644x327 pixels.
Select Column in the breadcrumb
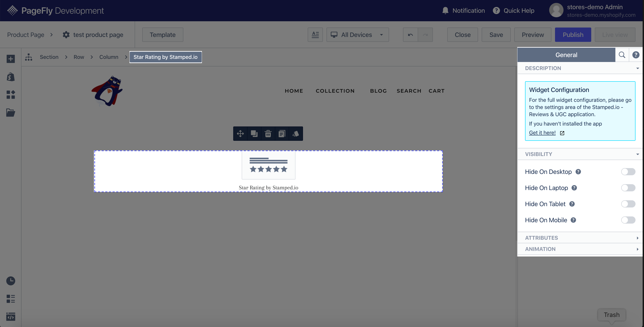click(x=109, y=57)
